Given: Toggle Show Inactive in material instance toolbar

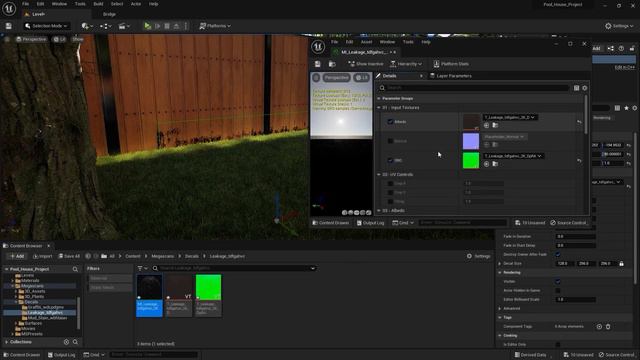Looking at the screenshot, I should click(366, 64).
